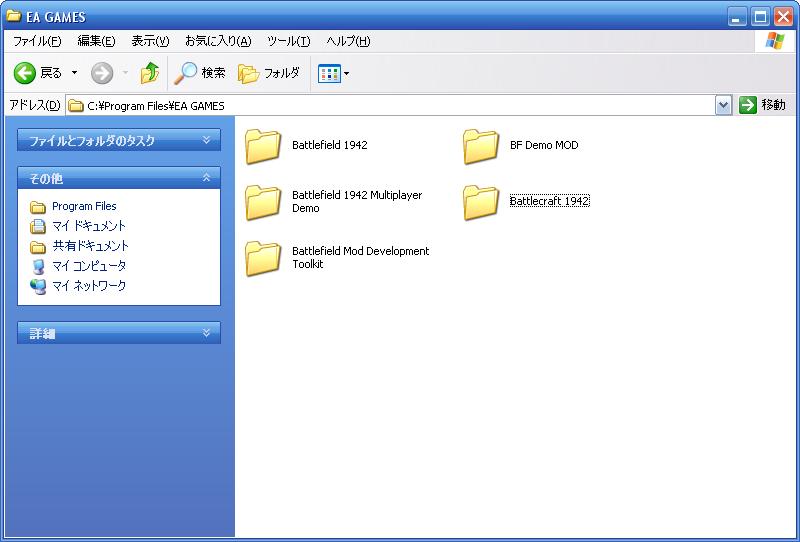Select the Battlecraft 1942 folder icon
This screenshot has width=800, height=542.
coord(481,203)
